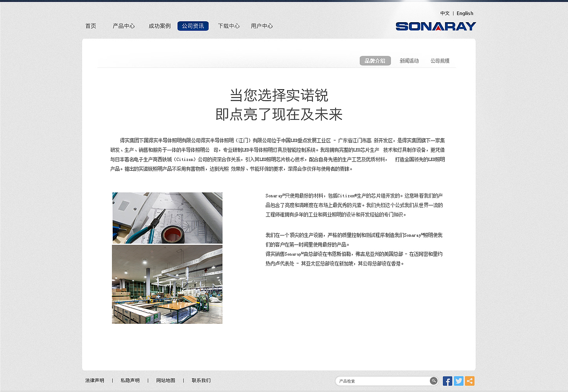Image resolution: width=568 pixels, height=392 pixels.
Task: Open the 成功案例 menu item
Action: (x=160, y=26)
